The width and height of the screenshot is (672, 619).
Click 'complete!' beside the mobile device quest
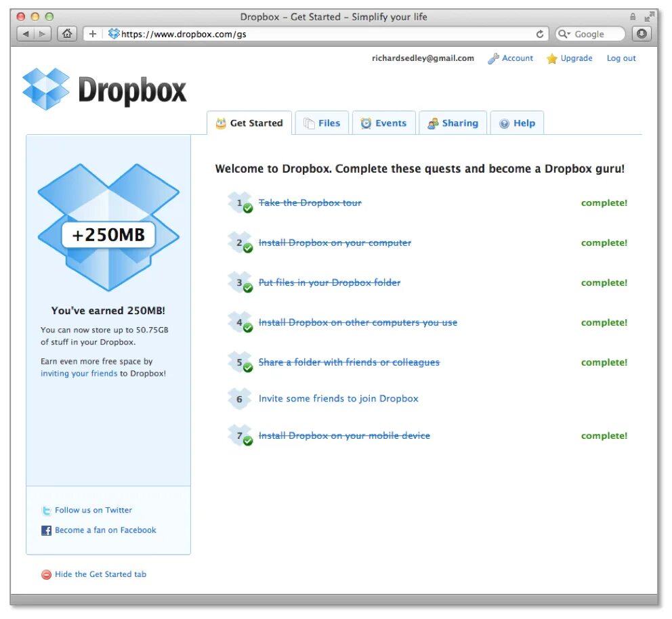(604, 435)
